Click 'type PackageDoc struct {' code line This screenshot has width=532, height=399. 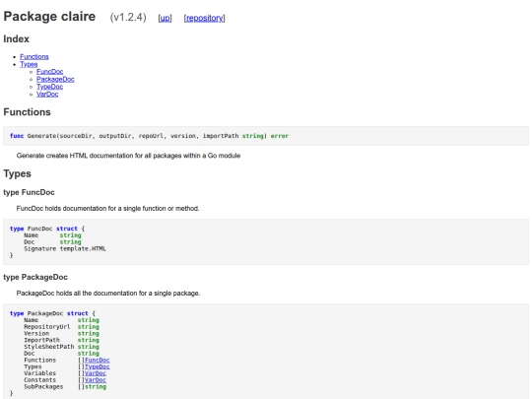(52, 313)
